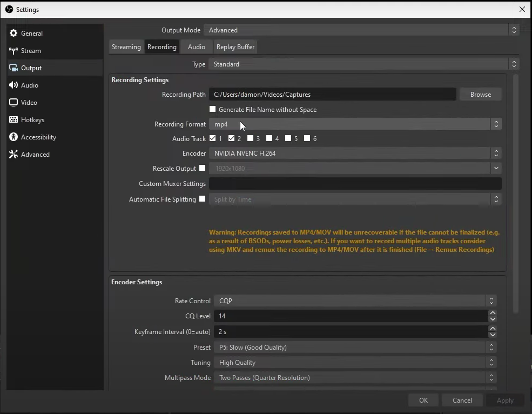Viewport: 532px width, 414px height.
Task: Switch to the Streaming tab
Action: pos(126,47)
